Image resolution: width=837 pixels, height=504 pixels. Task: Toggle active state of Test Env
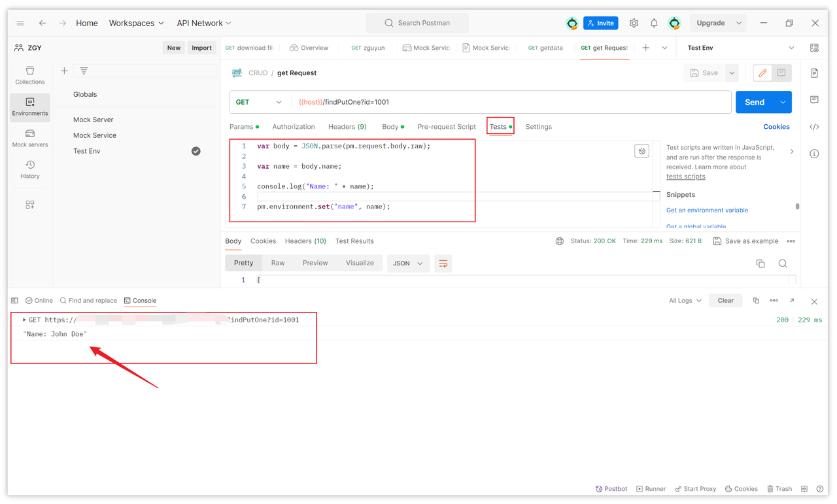[196, 151]
